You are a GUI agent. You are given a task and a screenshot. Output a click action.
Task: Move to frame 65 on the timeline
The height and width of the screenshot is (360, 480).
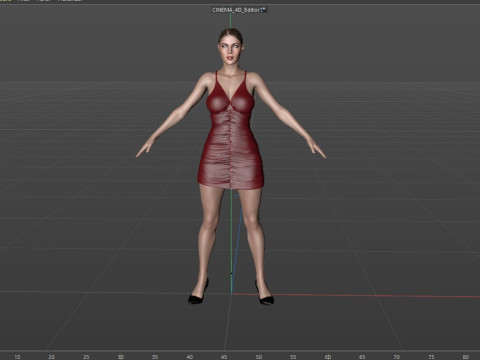click(362, 357)
